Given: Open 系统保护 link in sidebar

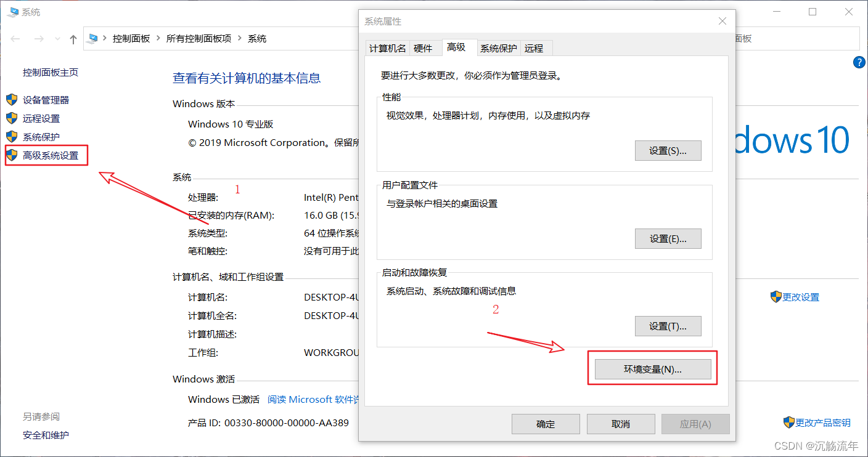Looking at the screenshot, I should (41, 137).
